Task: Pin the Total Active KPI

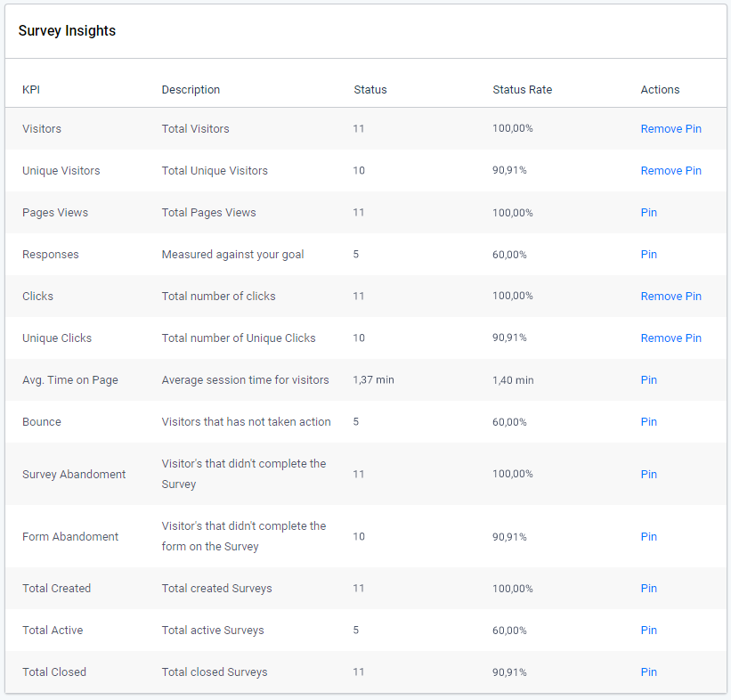Action: point(648,630)
